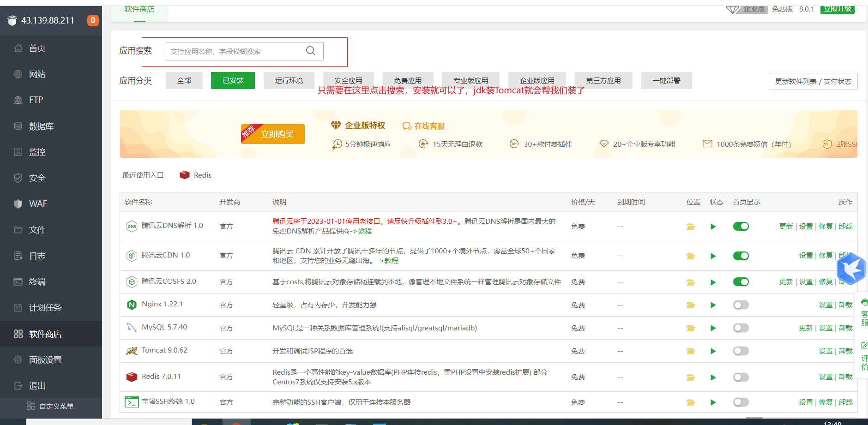The height and width of the screenshot is (425, 868).
Task: Turn on homepage display for Tomcat
Action: pos(741,351)
